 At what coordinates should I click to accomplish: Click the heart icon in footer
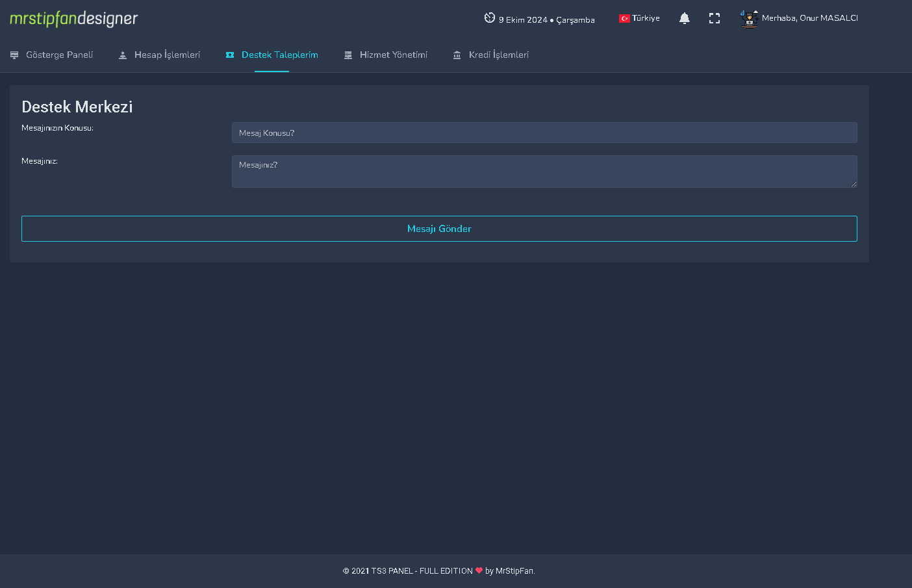(x=479, y=570)
